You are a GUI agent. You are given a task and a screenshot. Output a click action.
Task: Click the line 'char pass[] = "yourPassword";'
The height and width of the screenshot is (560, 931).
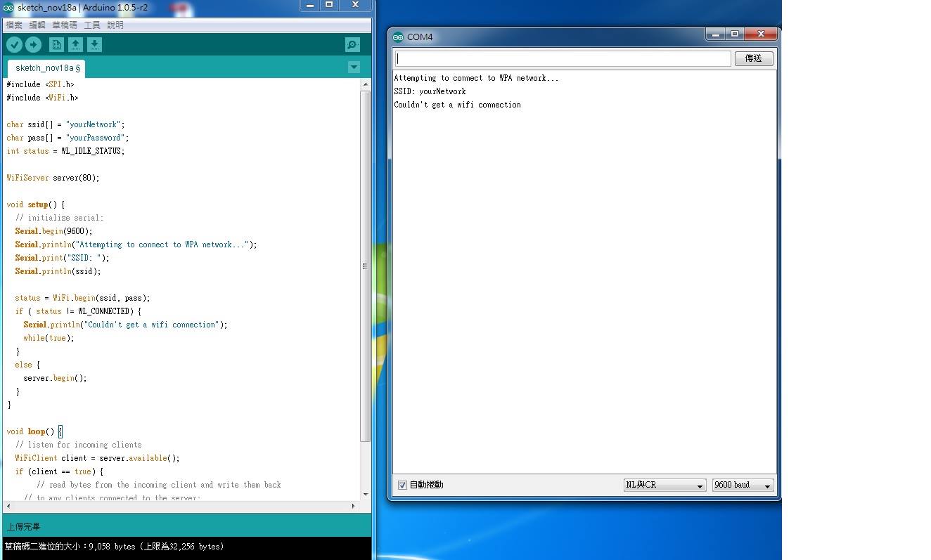click(x=68, y=138)
